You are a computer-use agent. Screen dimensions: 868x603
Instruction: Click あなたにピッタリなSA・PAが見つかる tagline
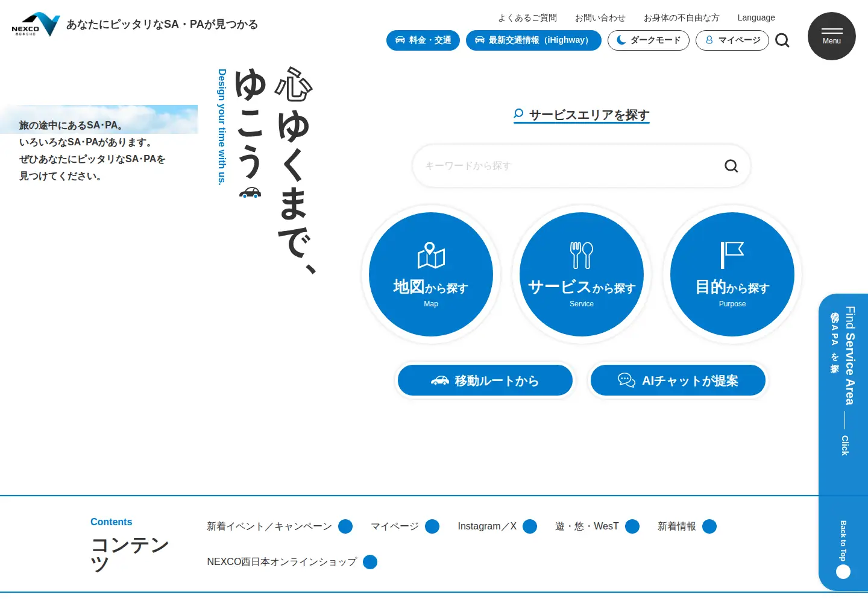pos(162,24)
